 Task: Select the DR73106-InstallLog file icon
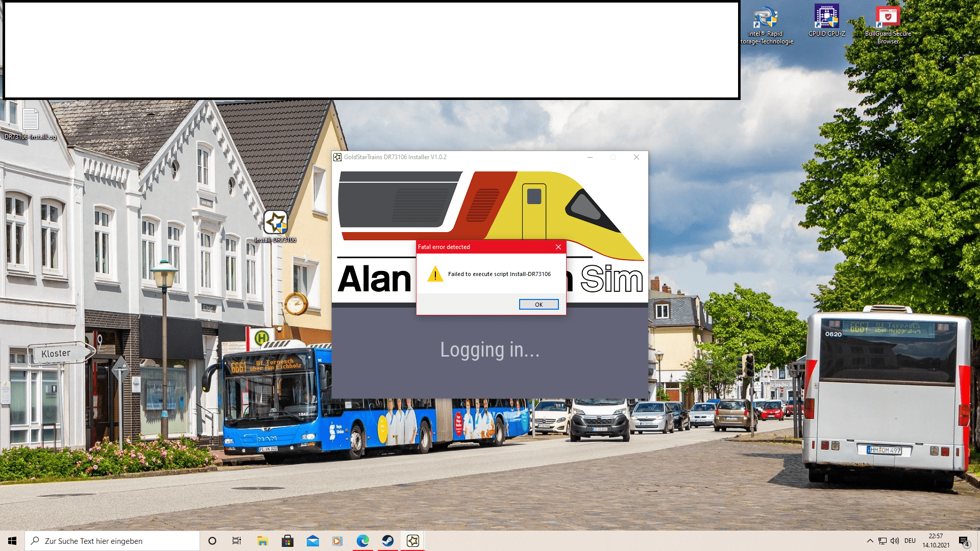pyautogui.click(x=30, y=120)
